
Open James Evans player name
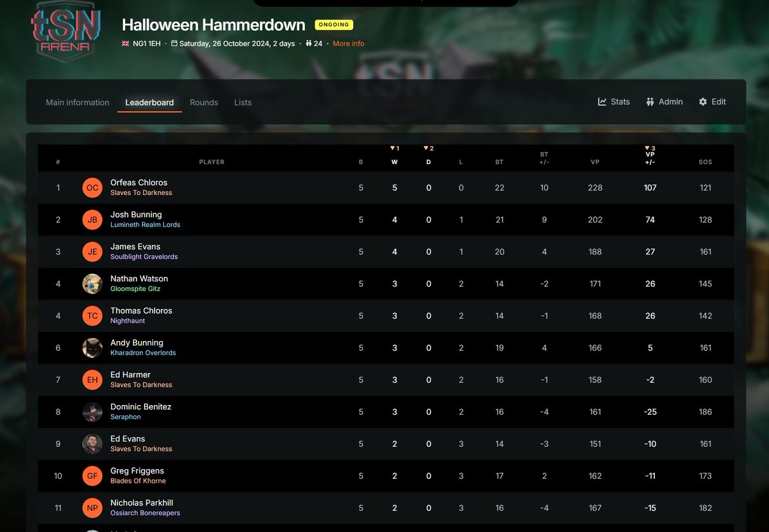(x=135, y=247)
